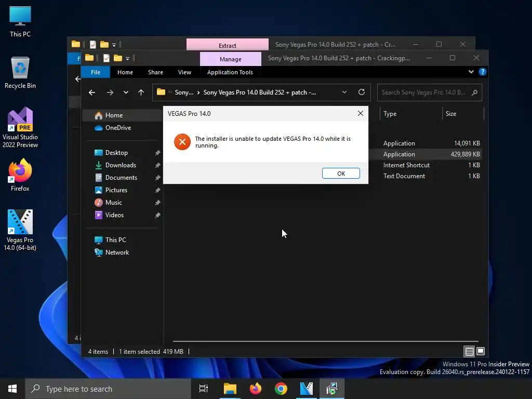Open Explorer Help question mark icon
This screenshot has width=532, height=399.
(x=482, y=72)
